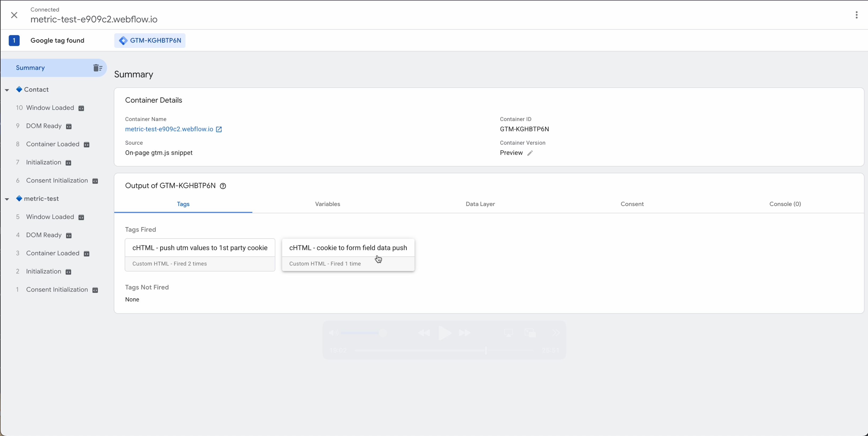Click the double-chevron icon in the video overlay
The height and width of the screenshot is (436, 868).
[x=556, y=333]
